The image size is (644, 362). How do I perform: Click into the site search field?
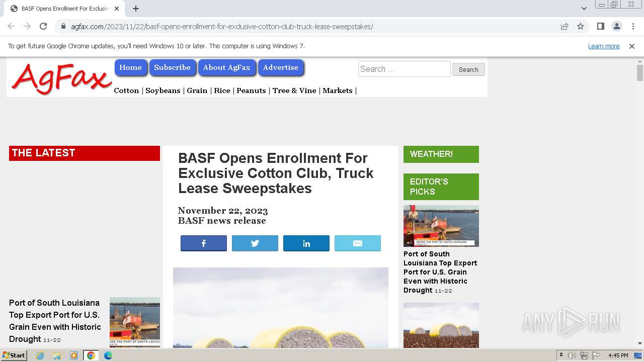404,69
